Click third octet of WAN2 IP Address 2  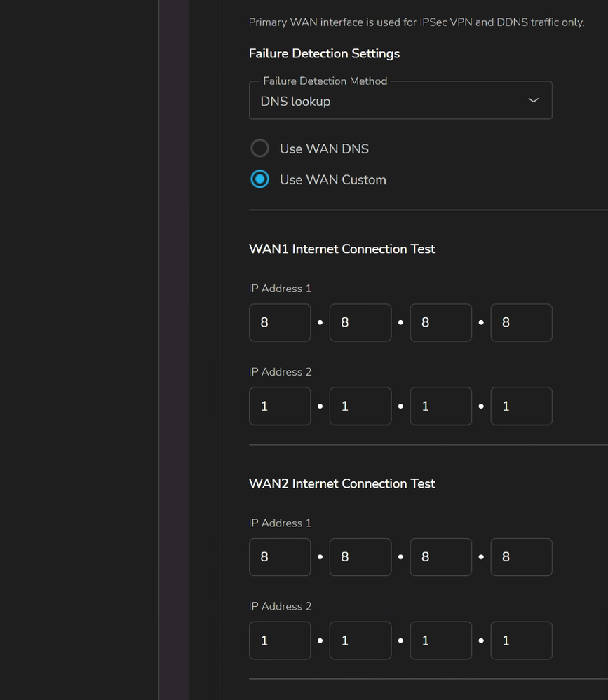pos(441,640)
